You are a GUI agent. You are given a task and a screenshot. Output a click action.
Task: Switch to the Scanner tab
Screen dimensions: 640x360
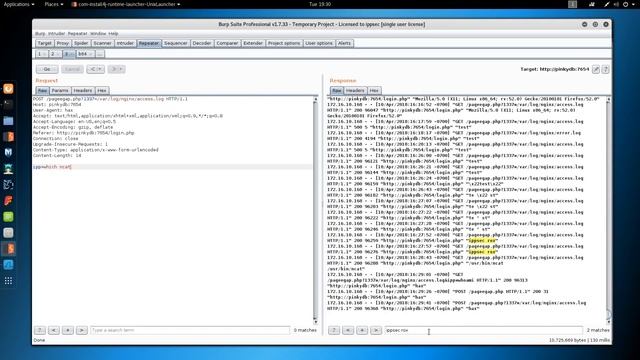[102, 43]
